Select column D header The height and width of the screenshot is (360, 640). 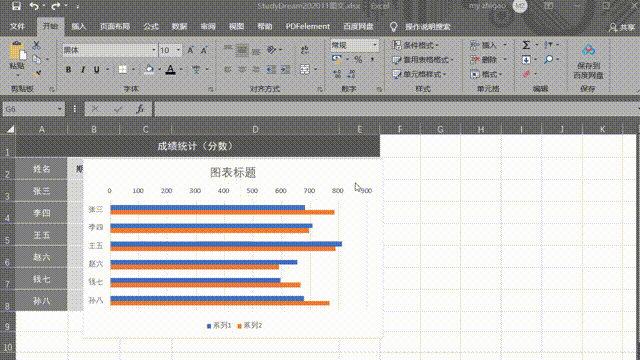click(256, 129)
